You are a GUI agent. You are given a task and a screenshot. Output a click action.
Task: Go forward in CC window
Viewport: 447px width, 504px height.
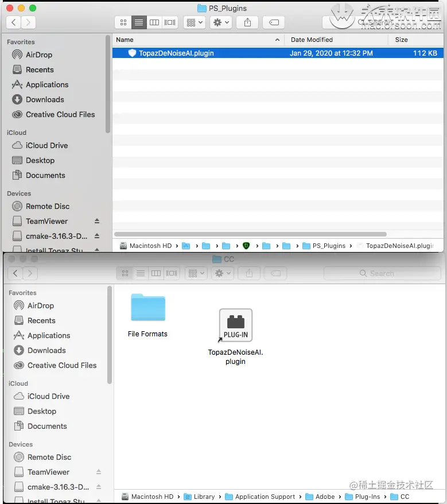click(30, 273)
